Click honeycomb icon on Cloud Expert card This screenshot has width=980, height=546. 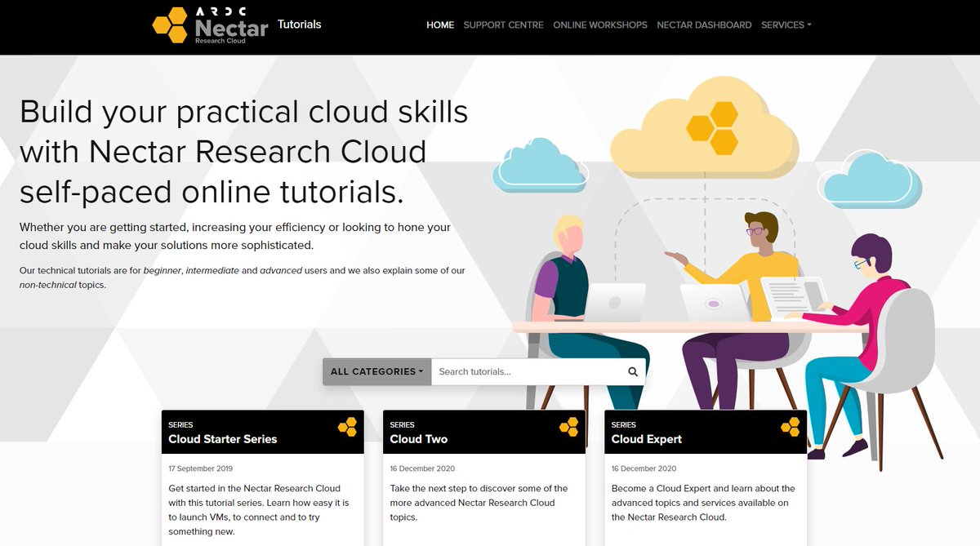pos(790,427)
